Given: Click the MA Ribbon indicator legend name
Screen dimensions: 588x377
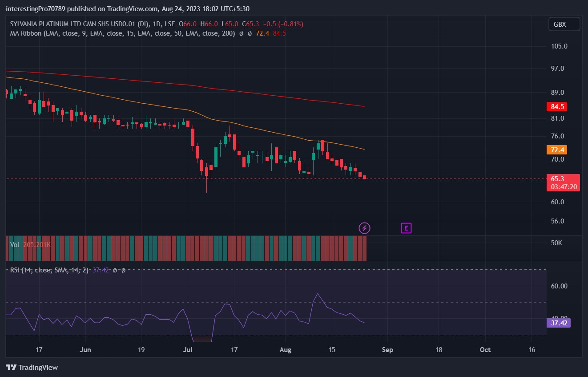Looking at the screenshot, I should [122, 33].
